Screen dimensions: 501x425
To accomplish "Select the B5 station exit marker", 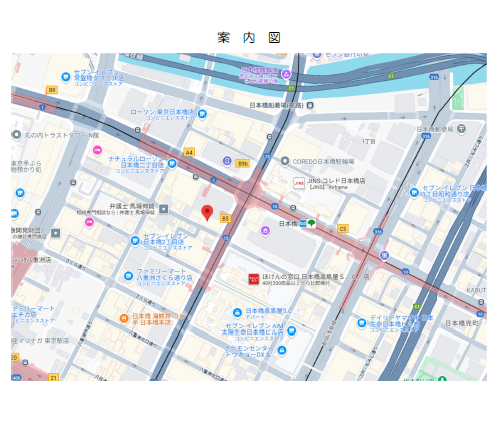I will [225, 219].
